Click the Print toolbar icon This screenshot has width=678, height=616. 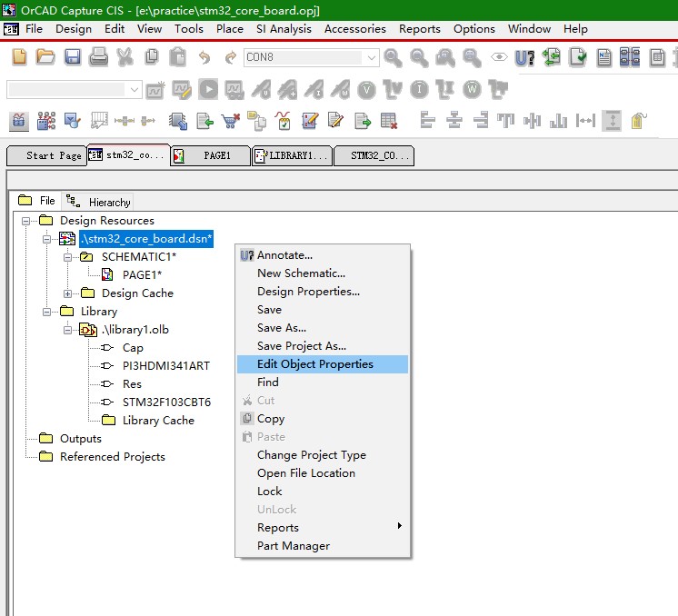pos(98,57)
